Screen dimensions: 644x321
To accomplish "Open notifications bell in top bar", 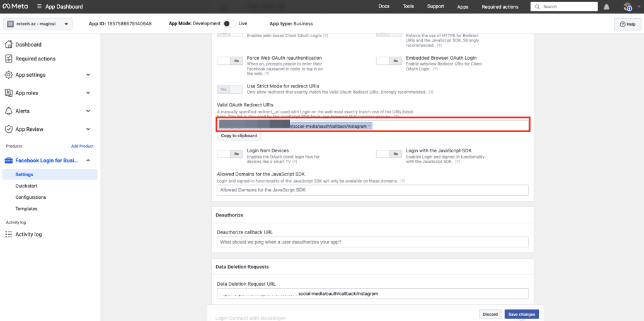I will tap(606, 7).
